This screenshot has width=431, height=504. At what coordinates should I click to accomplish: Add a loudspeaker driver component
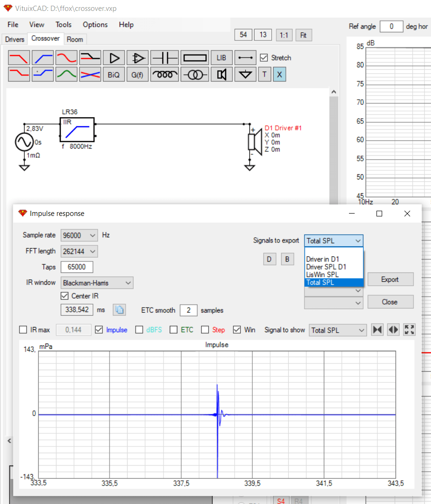tap(221, 75)
